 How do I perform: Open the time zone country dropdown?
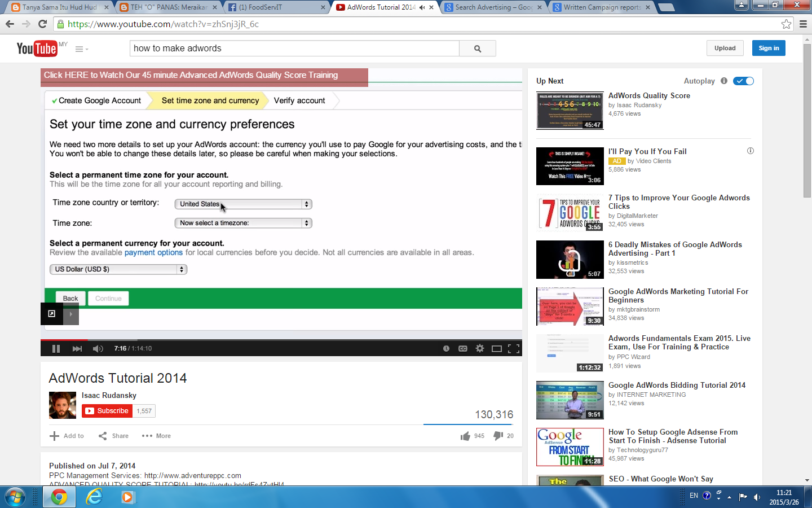point(243,204)
